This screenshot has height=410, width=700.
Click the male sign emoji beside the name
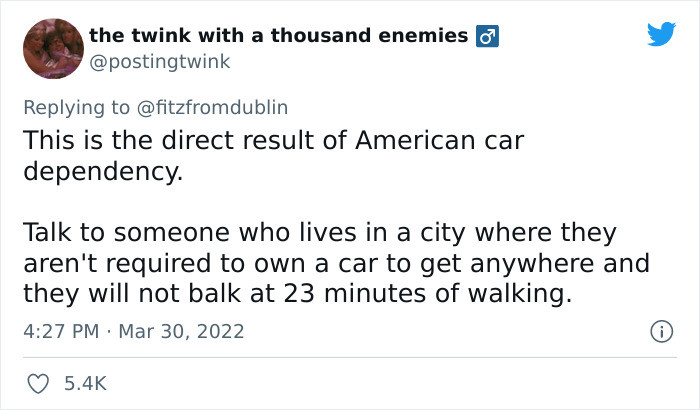pyautogui.click(x=487, y=36)
